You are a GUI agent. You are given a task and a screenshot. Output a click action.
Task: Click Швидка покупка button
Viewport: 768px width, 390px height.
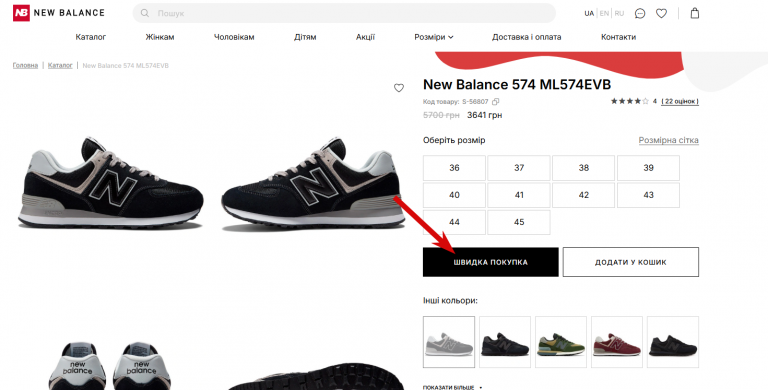tap(491, 262)
